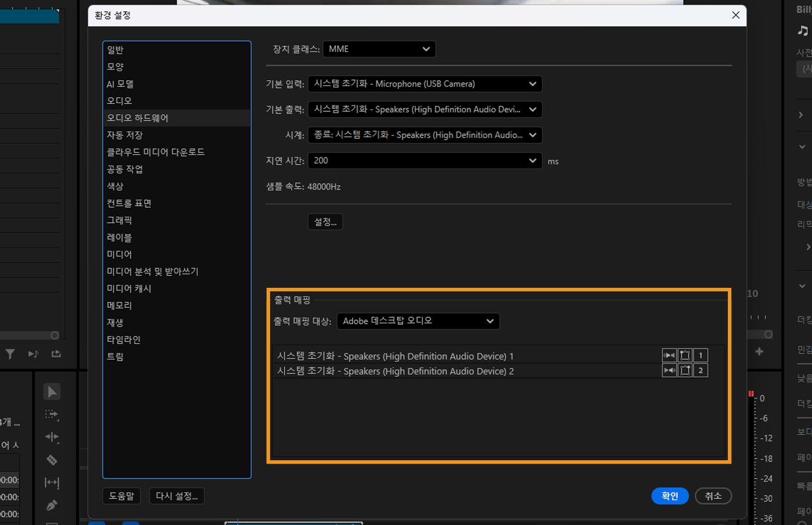
Task: Click the 설정... button
Action: point(325,221)
